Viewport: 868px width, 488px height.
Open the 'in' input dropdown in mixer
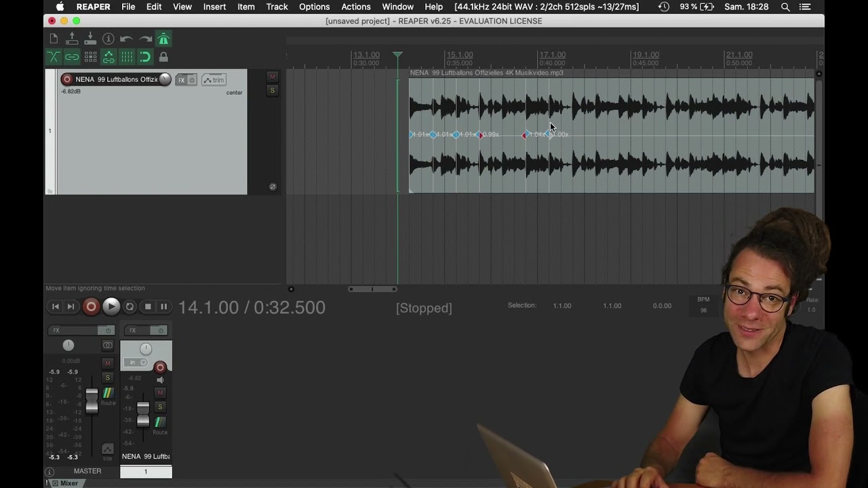coord(138,363)
